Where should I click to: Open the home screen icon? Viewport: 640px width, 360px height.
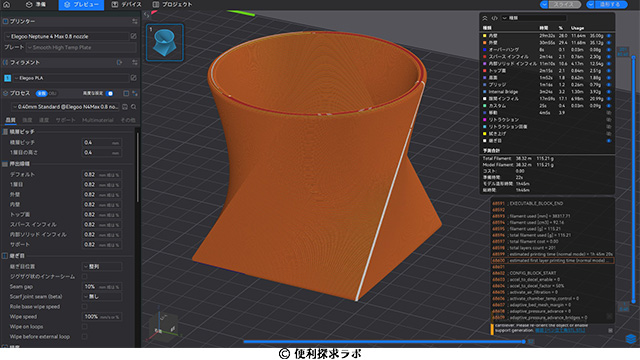coord(7,4)
